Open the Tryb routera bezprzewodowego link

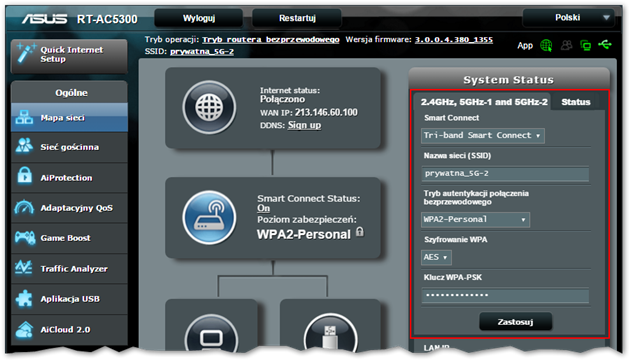[270, 39]
